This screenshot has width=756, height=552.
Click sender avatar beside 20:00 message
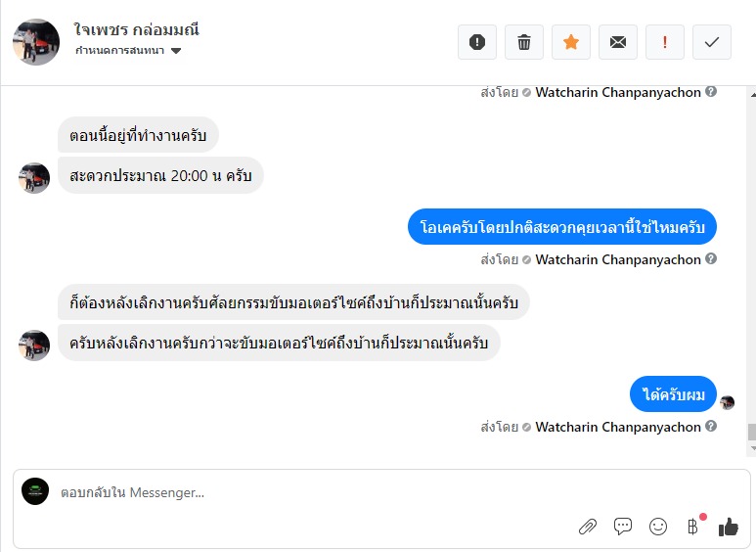click(34, 178)
